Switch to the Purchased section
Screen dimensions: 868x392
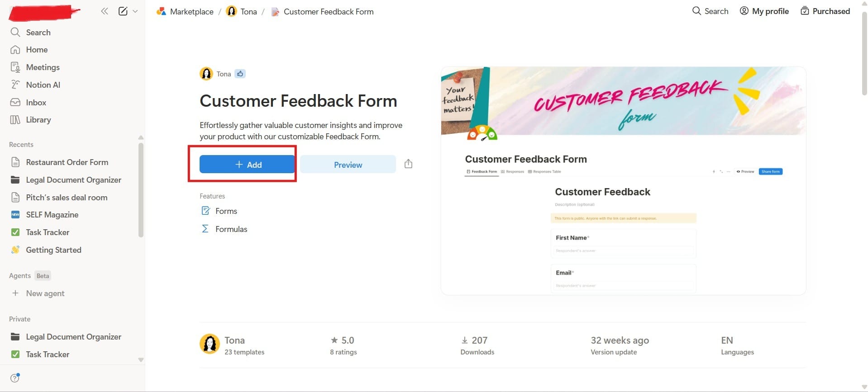click(x=825, y=11)
